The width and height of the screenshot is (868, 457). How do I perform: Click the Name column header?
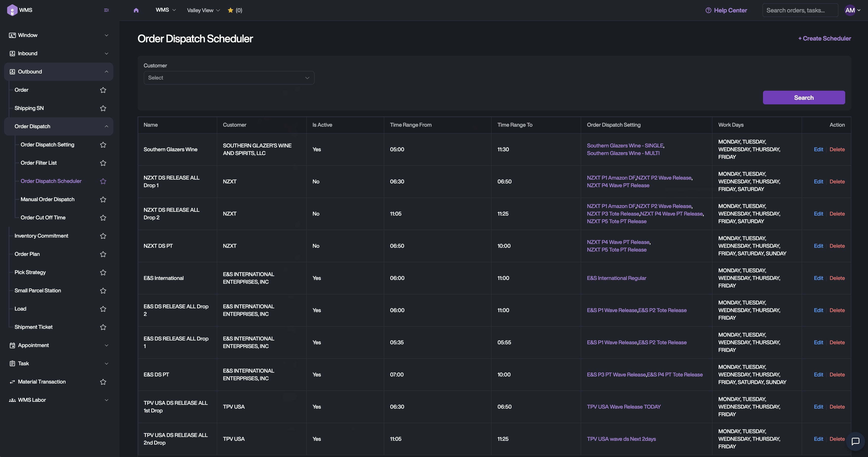pyautogui.click(x=150, y=125)
